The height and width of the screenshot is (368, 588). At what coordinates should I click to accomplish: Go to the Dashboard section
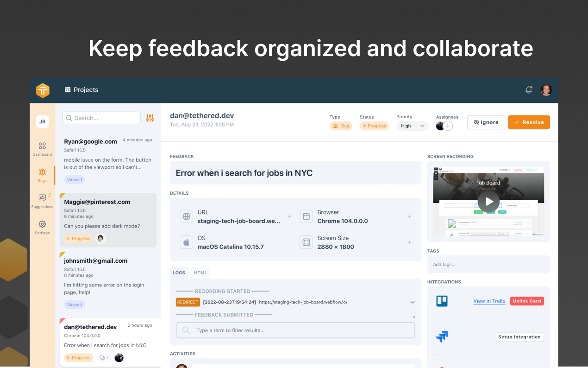(x=42, y=149)
